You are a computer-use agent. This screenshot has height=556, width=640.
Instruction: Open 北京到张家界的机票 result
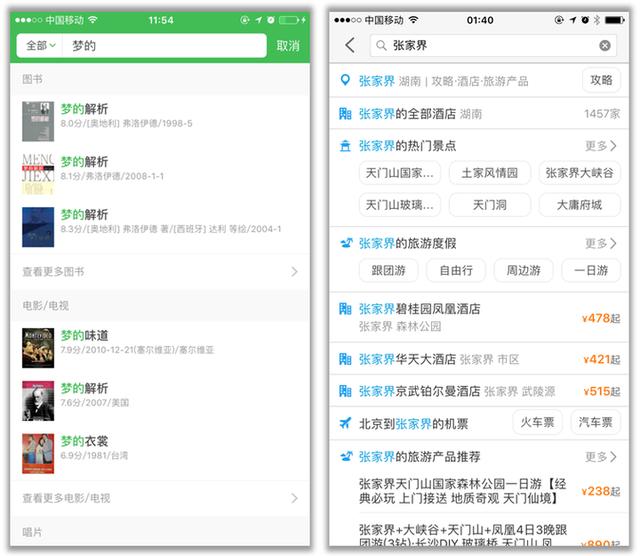coord(413,424)
